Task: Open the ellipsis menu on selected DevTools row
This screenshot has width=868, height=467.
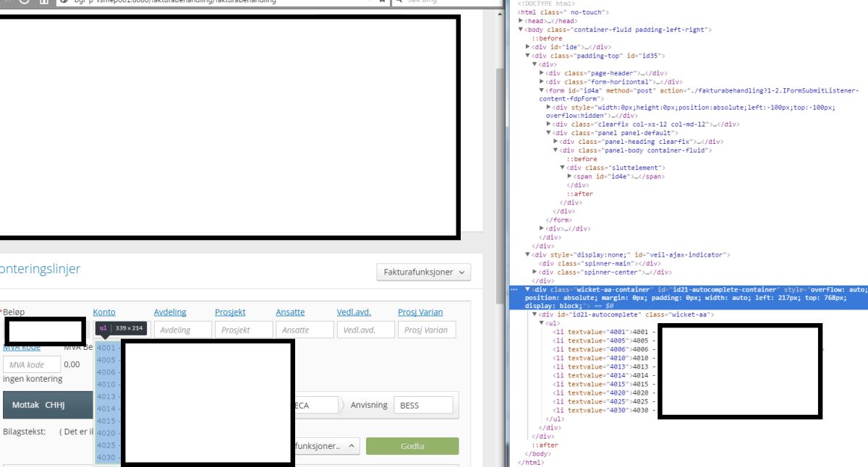Action: [514, 289]
